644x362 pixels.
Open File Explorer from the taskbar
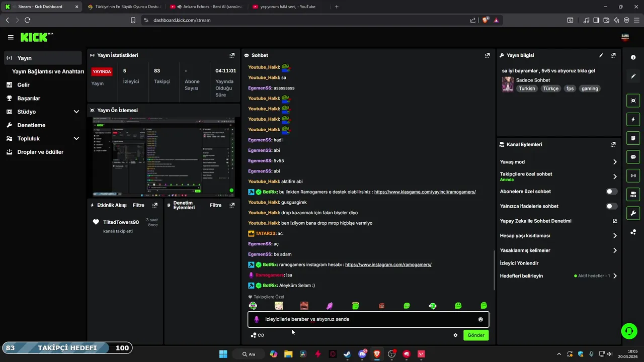point(288,354)
